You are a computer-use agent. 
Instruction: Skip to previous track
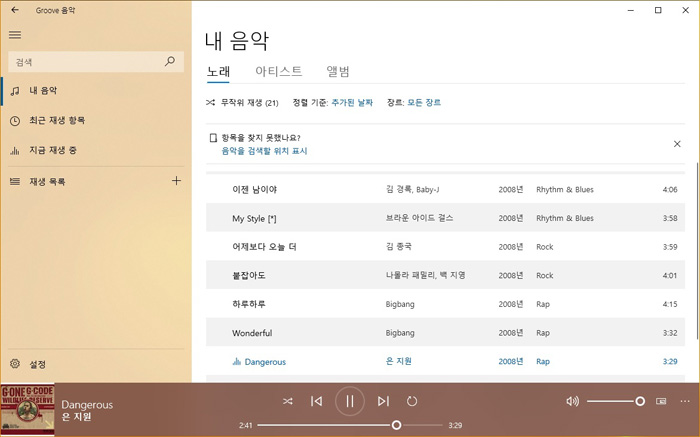pyautogui.click(x=317, y=401)
